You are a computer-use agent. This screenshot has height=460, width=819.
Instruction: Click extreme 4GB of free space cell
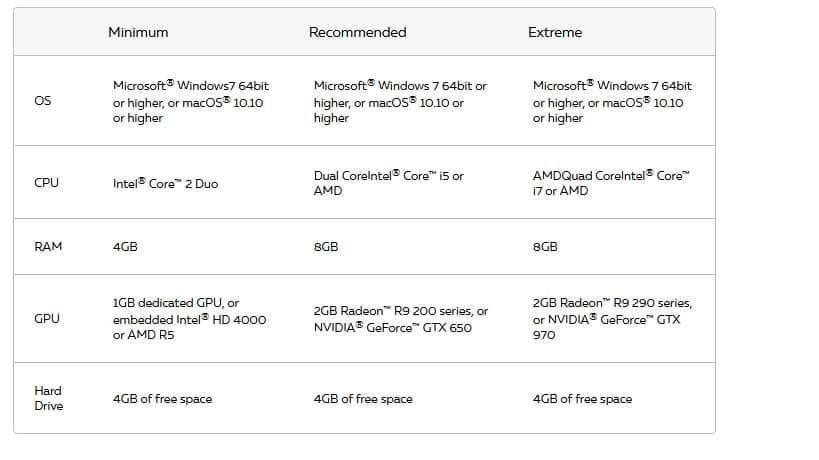tap(582, 399)
